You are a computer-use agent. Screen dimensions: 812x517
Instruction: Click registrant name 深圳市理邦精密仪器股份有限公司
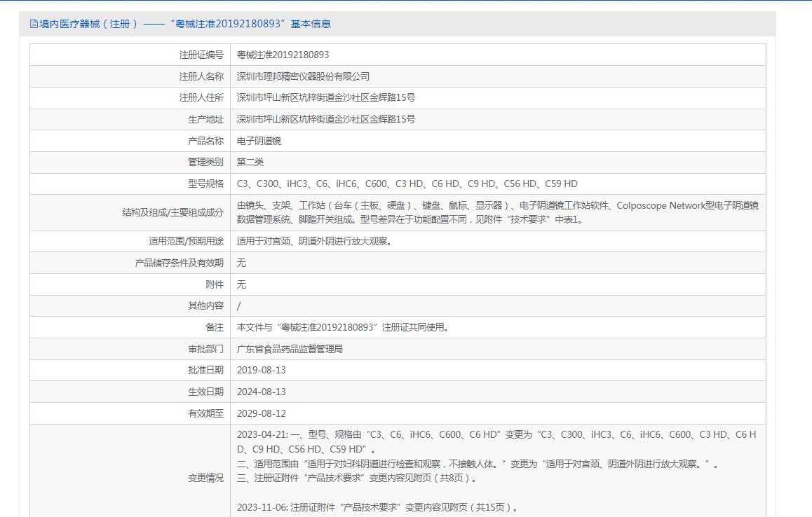pos(303,76)
